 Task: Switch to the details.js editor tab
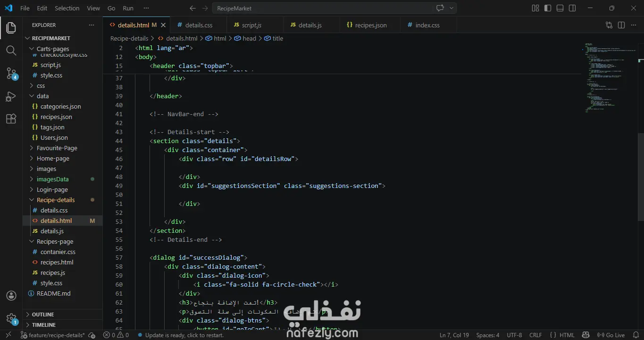[311, 25]
